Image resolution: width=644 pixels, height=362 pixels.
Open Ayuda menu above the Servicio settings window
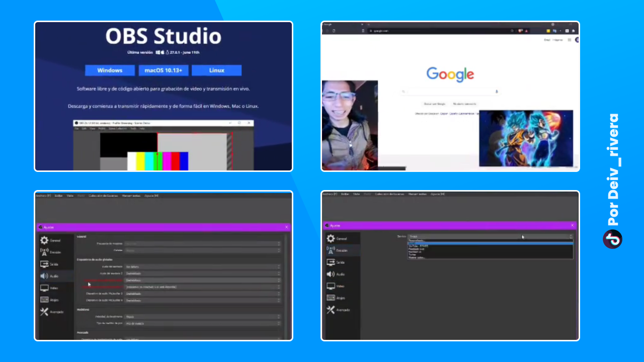(438, 194)
